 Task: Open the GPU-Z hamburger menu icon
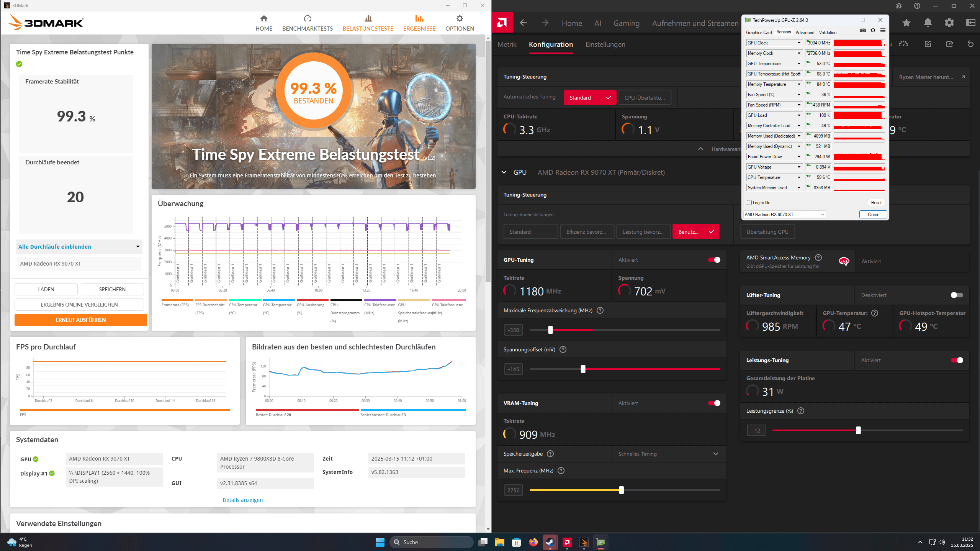(x=883, y=31)
